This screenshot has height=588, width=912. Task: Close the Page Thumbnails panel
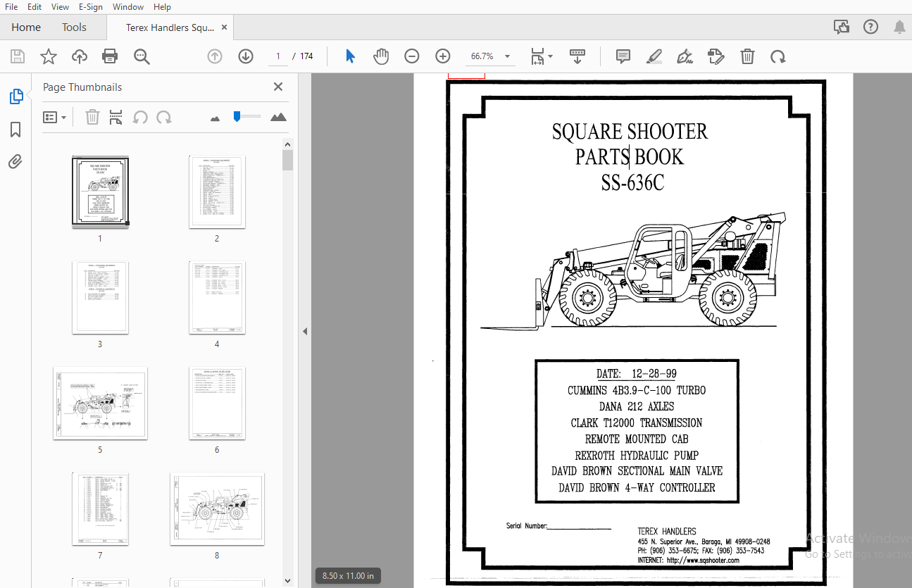[278, 87]
